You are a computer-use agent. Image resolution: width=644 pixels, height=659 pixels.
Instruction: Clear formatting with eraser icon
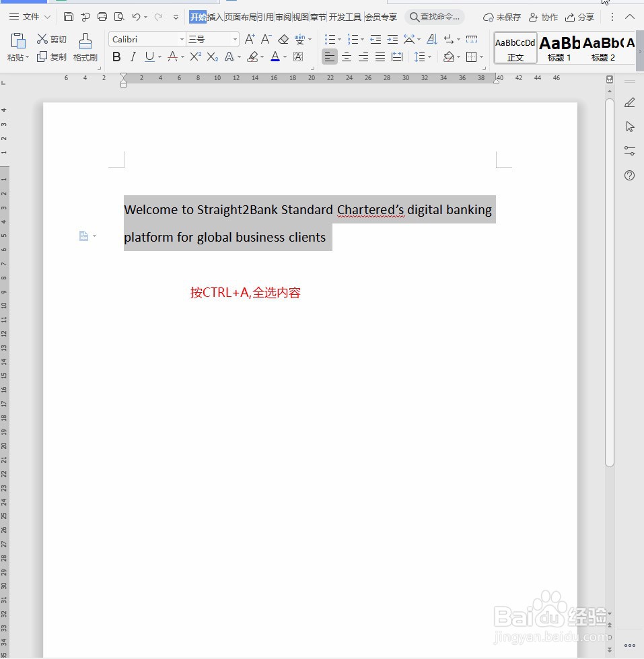tap(283, 39)
